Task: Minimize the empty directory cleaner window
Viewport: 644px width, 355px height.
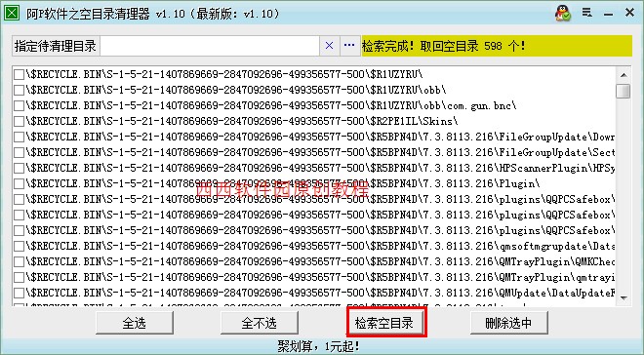Action: coord(608,15)
